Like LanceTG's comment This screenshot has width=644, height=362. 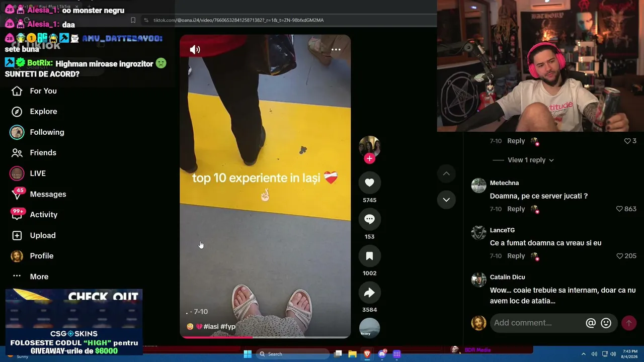[619, 256]
